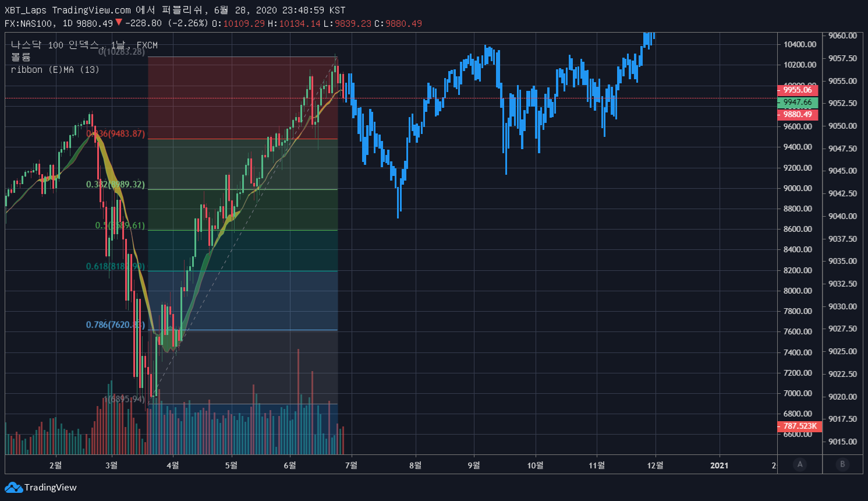Select the 1(6895.94) Fibonacci bottom label
Screen dimensions: 868x501
click(125, 399)
